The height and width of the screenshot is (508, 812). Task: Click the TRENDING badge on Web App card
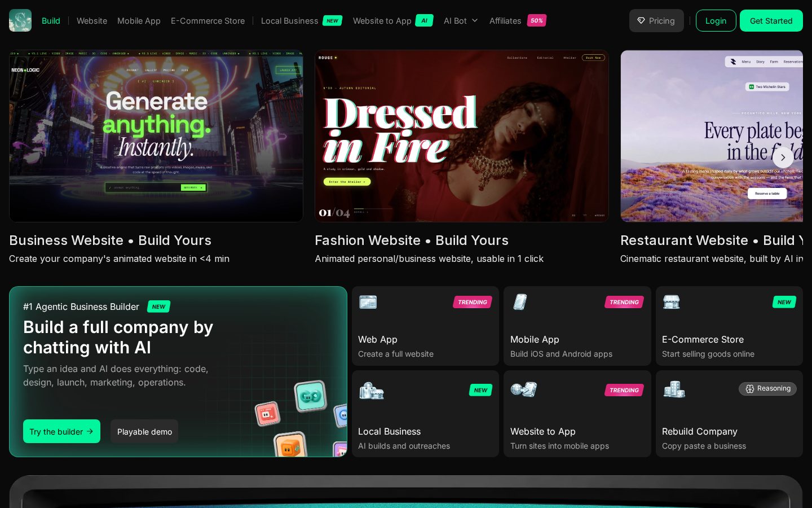click(x=473, y=302)
